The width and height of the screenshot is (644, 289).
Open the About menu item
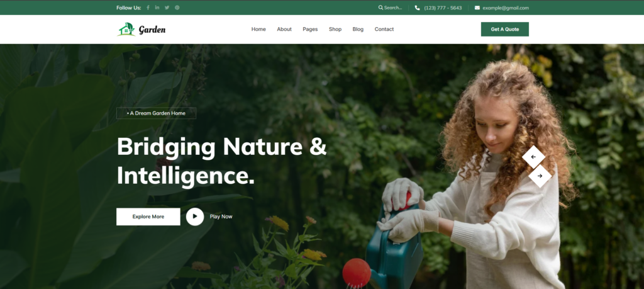click(x=284, y=29)
